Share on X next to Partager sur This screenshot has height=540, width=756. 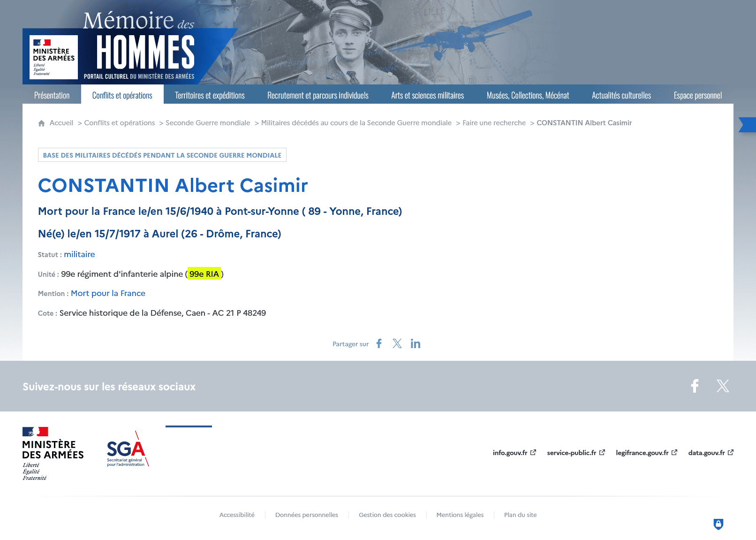pyautogui.click(x=397, y=343)
